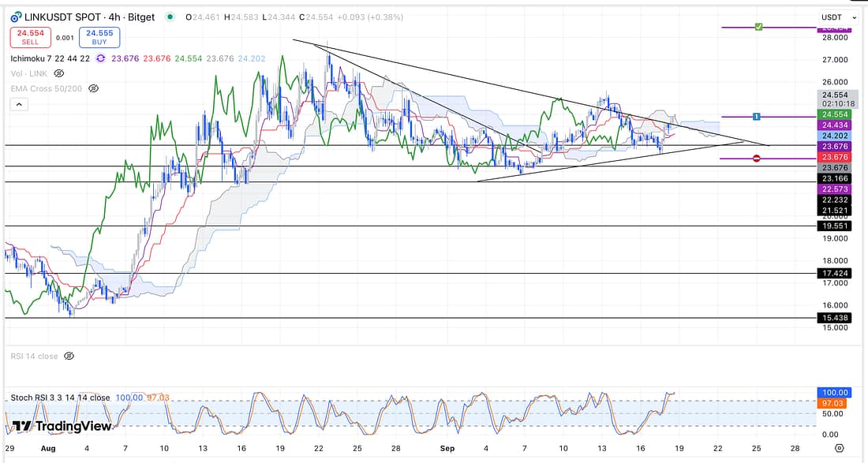Click the green checkmark take-profit marker
The width and height of the screenshot is (868, 463).
click(758, 27)
